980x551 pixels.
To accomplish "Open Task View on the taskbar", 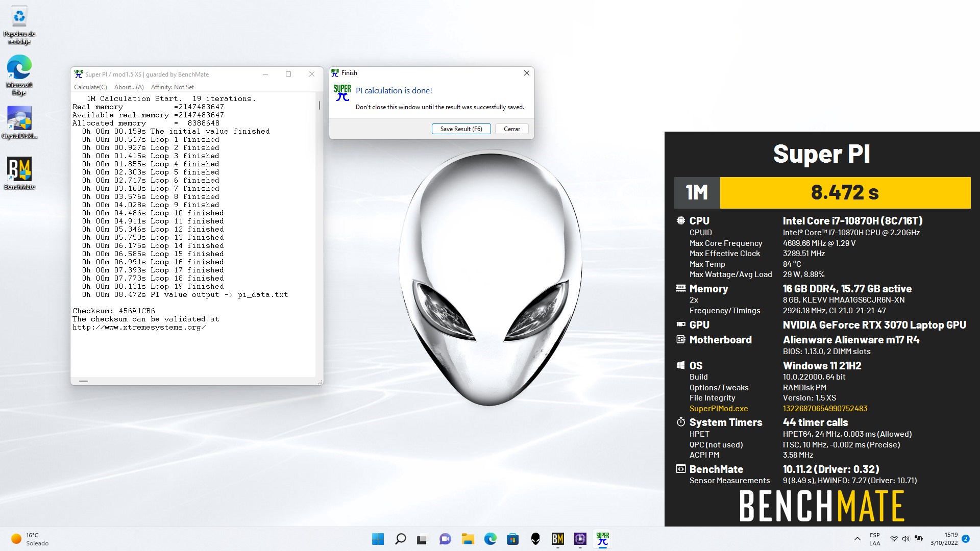I will point(422,539).
